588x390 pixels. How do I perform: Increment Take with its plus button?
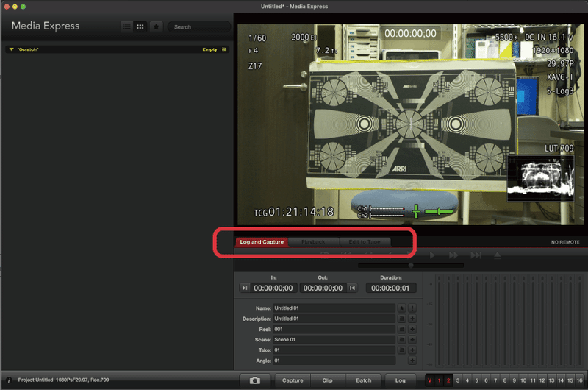coord(412,350)
